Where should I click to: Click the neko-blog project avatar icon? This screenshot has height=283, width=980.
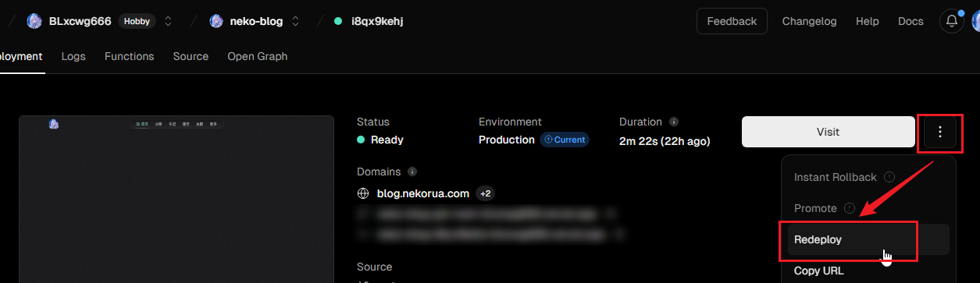(216, 21)
